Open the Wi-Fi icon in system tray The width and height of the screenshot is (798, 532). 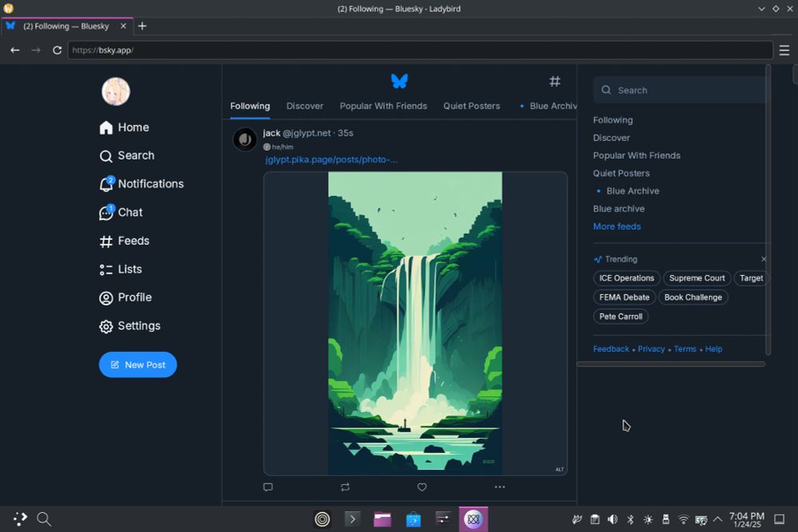[684, 519]
